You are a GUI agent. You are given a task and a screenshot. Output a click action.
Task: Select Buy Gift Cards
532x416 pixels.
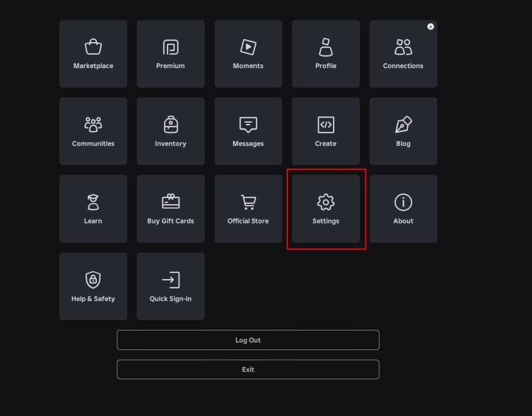click(170, 209)
